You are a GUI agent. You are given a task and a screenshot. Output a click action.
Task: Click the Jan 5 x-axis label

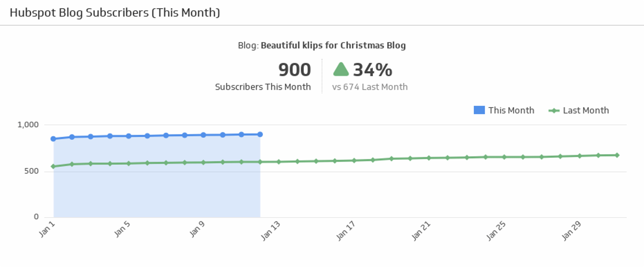point(122,229)
